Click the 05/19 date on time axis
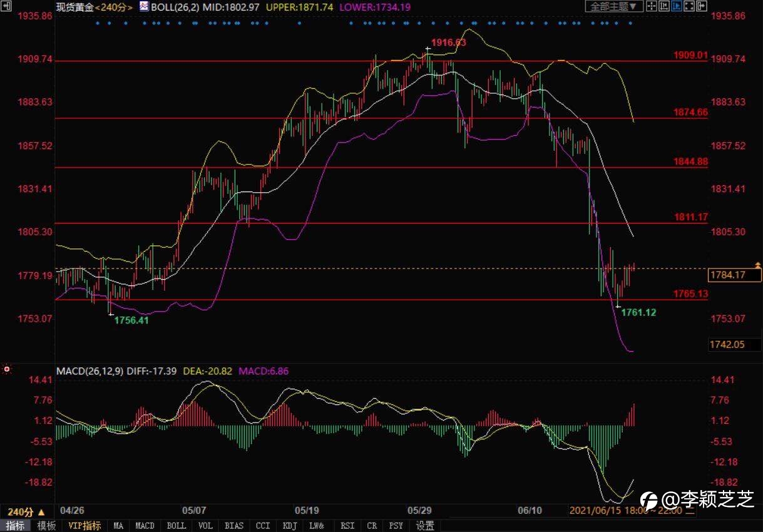The width and height of the screenshot is (763, 532). point(306,511)
